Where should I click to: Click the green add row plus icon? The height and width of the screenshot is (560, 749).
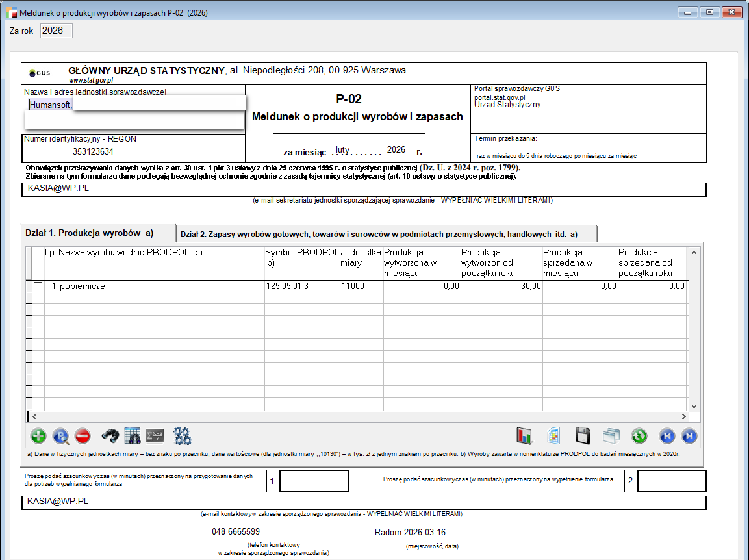[x=38, y=436]
